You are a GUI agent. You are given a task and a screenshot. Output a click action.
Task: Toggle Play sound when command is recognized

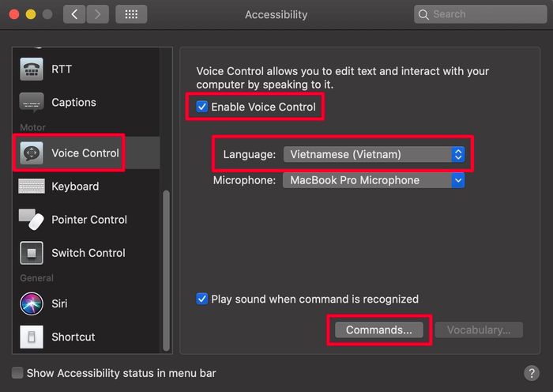point(202,299)
